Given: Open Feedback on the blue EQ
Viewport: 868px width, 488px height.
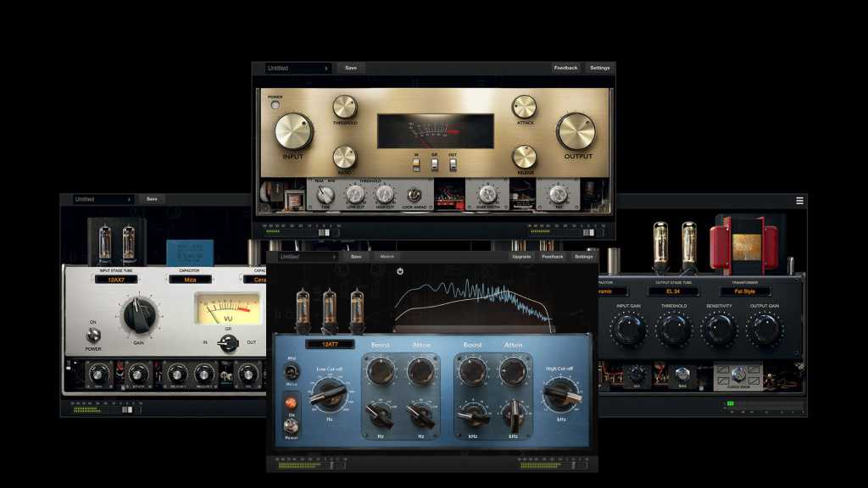Looking at the screenshot, I should [x=552, y=256].
